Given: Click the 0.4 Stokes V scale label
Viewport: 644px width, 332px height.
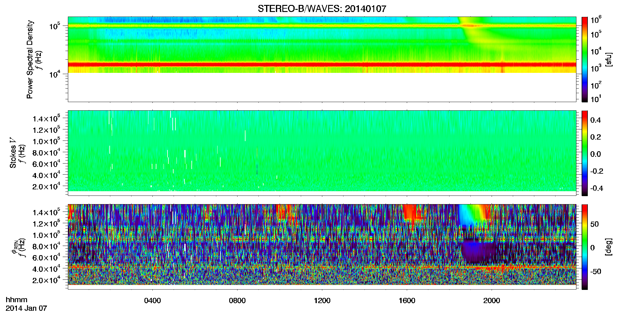Looking at the screenshot, I should [595, 120].
